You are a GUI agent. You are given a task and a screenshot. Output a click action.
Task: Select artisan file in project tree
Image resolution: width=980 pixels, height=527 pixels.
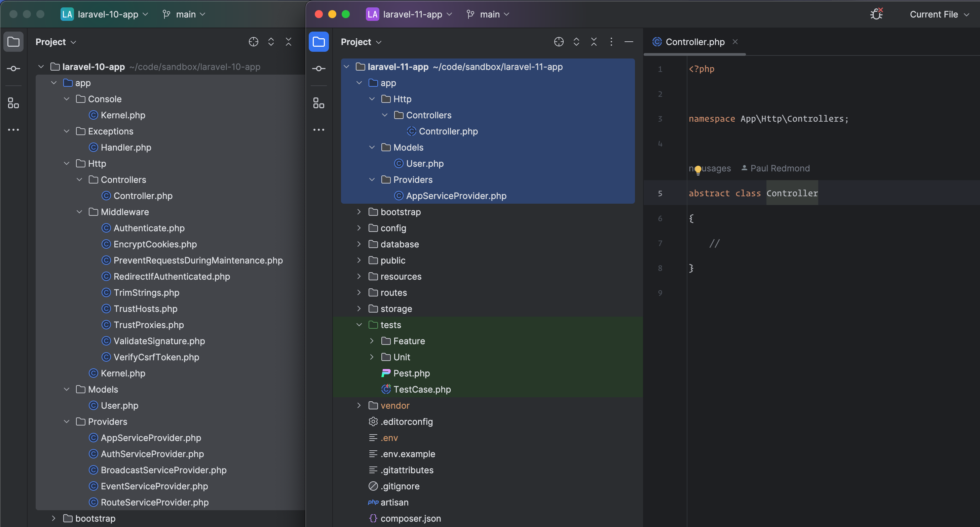click(x=388, y=502)
